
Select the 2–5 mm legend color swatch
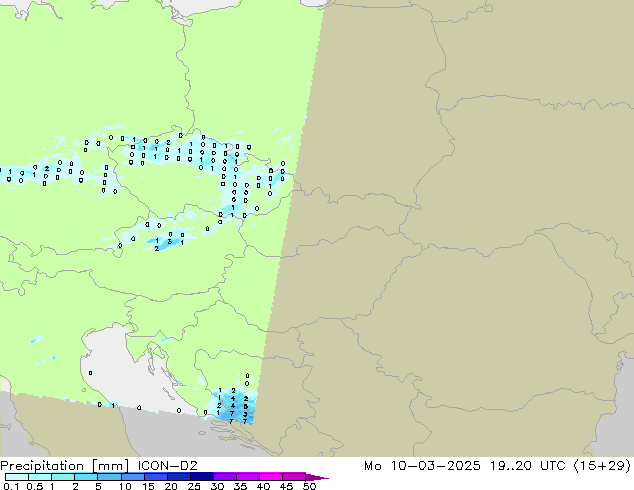(86, 477)
